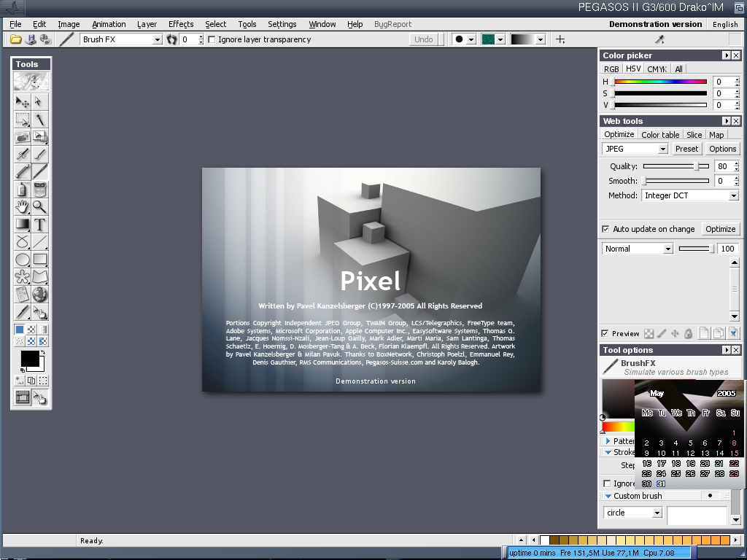Select the Move tool with arrow cross

[22, 102]
